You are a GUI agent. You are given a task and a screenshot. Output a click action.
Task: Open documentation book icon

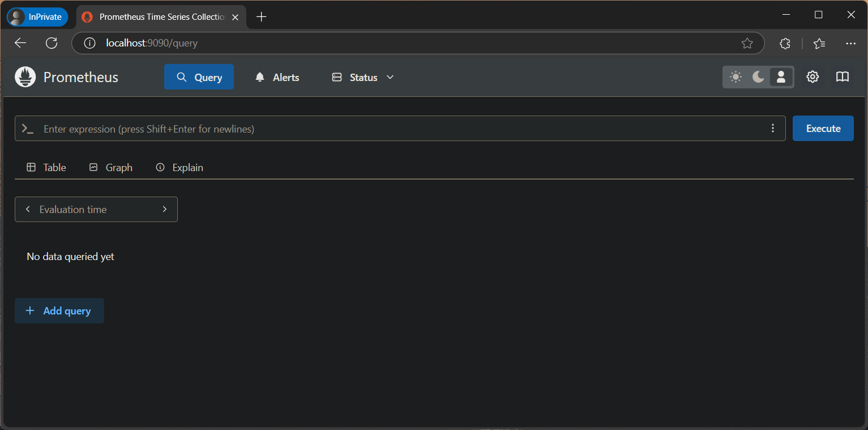pos(843,77)
